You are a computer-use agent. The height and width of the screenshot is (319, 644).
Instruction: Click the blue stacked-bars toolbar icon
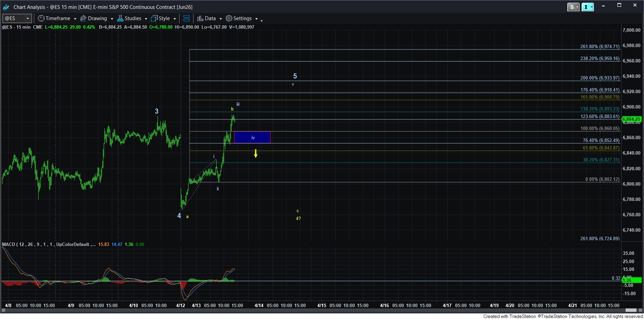(186, 18)
